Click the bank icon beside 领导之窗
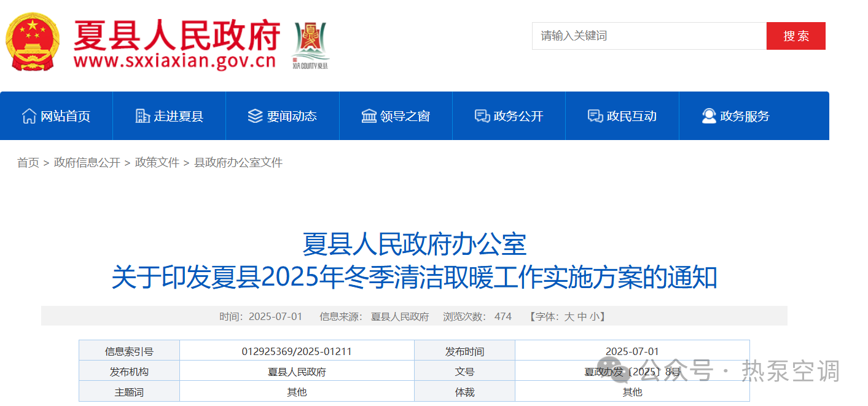The width and height of the screenshot is (868, 406). click(x=369, y=115)
